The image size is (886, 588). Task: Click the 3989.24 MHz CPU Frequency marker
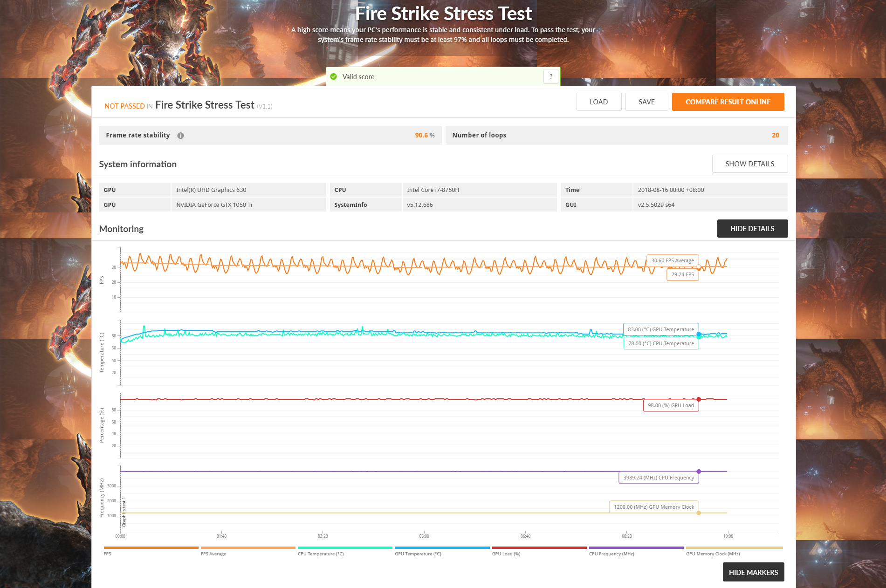[x=659, y=478]
